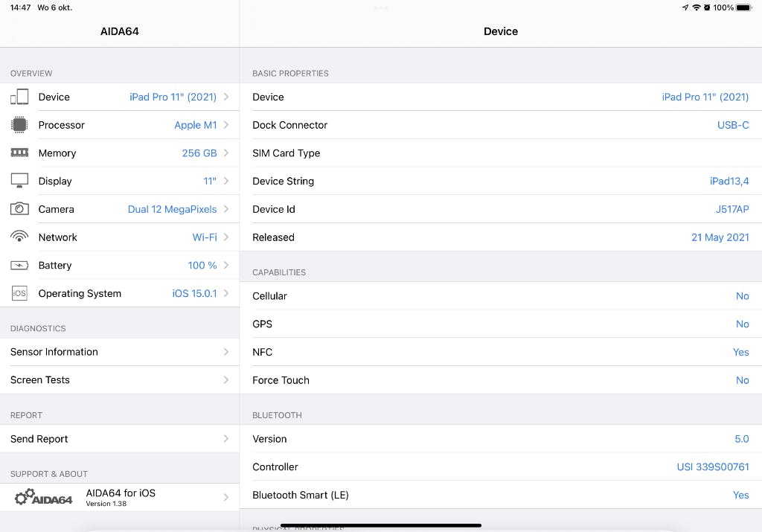Click the 'Apple M1' processor value
Image resolution: width=762 pixels, height=532 pixels.
click(196, 125)
